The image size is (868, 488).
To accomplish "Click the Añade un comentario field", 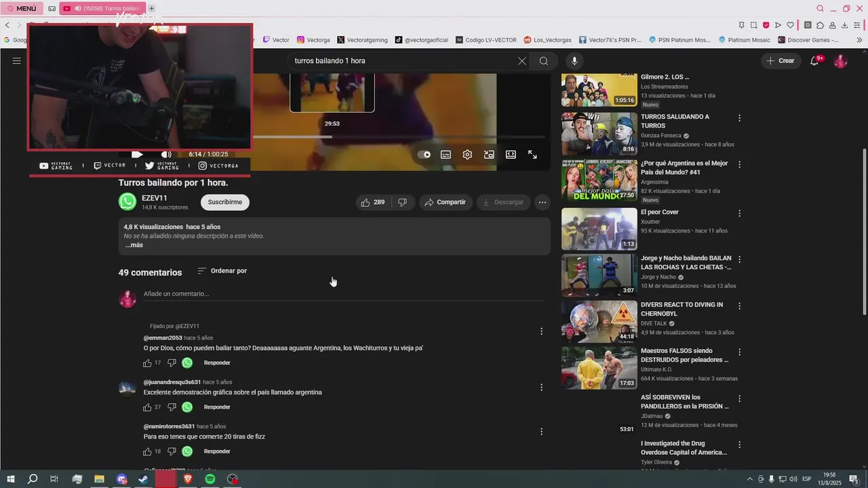I will point(343,294).
